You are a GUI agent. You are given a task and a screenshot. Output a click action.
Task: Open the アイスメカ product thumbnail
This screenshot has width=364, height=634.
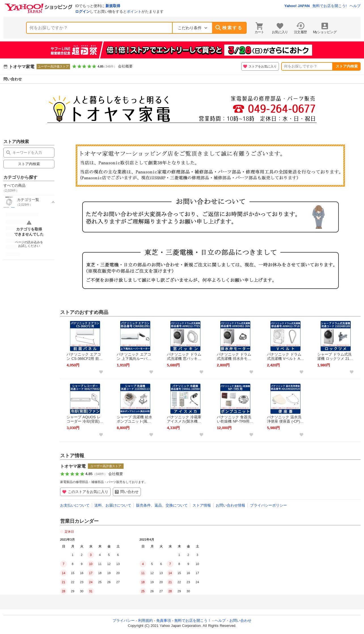[x=185, y=399]
